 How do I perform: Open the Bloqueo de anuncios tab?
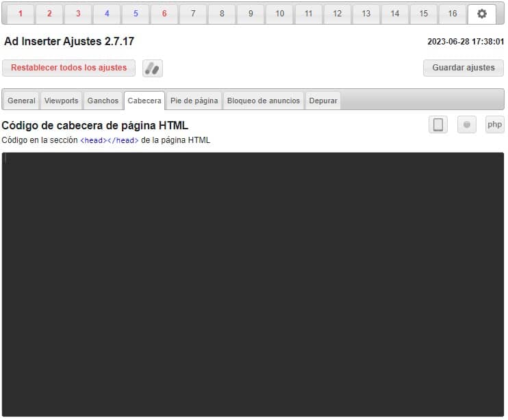(264, 101)
